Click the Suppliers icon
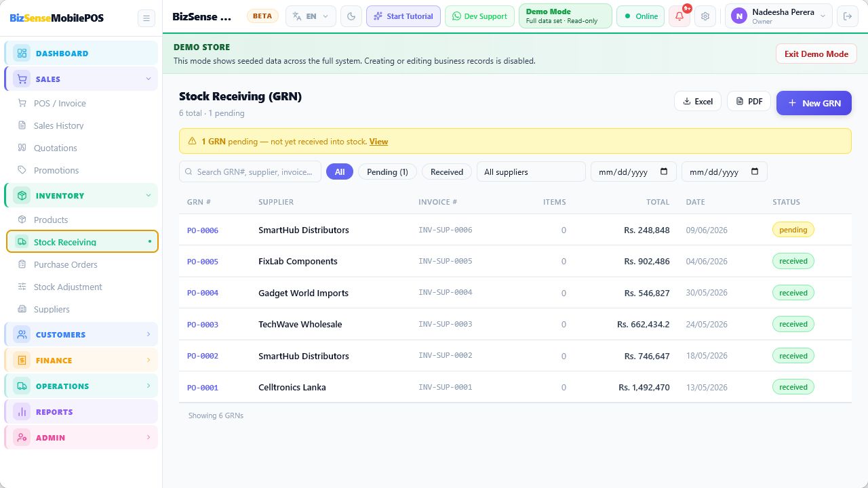The height and width of the screenshot is (488, 868). [22, 309]
